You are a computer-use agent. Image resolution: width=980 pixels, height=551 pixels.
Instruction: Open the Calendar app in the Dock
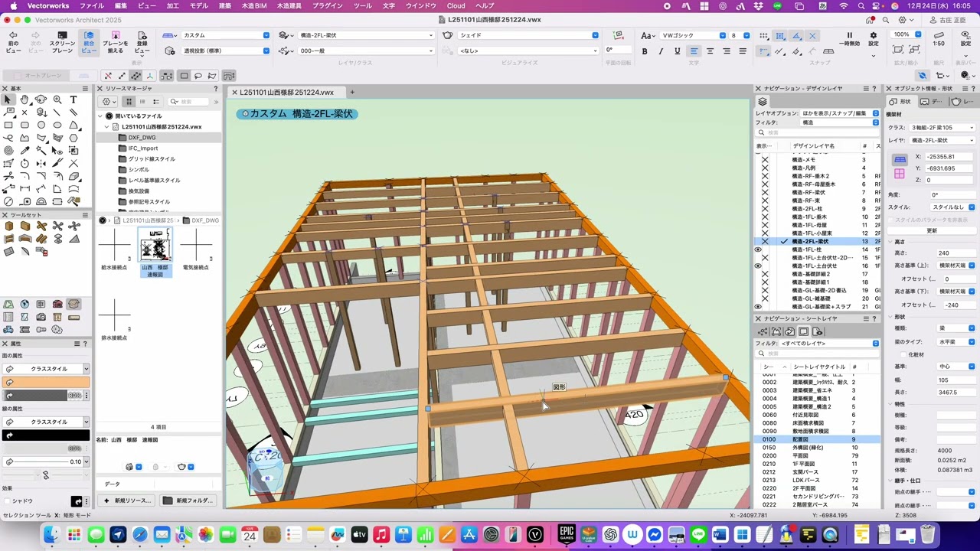[x=250, y=534]
